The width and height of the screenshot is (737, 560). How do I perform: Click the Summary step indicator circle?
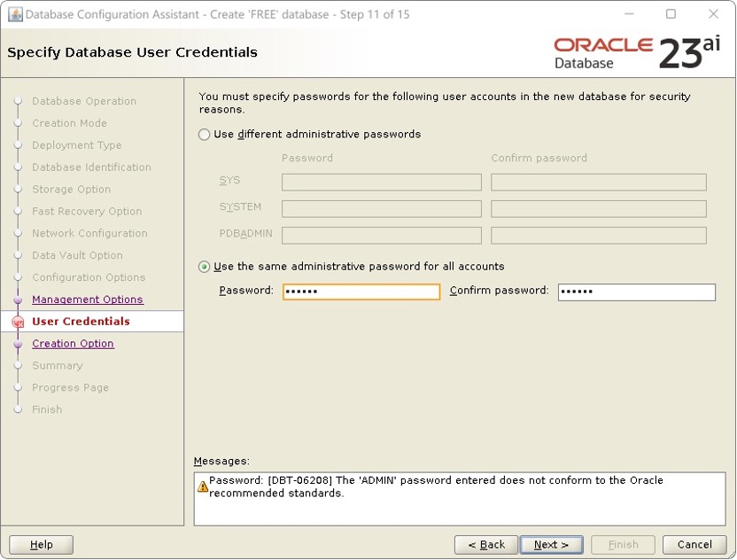18,365
